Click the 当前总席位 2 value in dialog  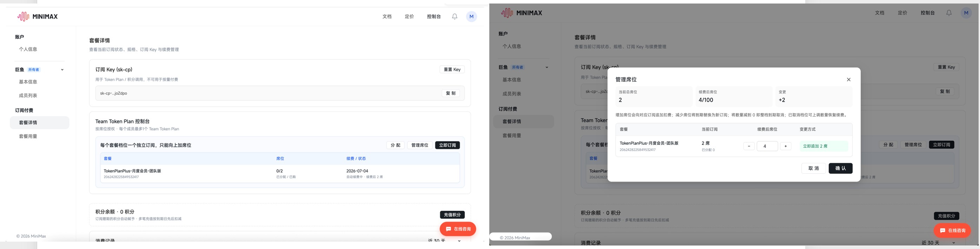click(620, 100)
